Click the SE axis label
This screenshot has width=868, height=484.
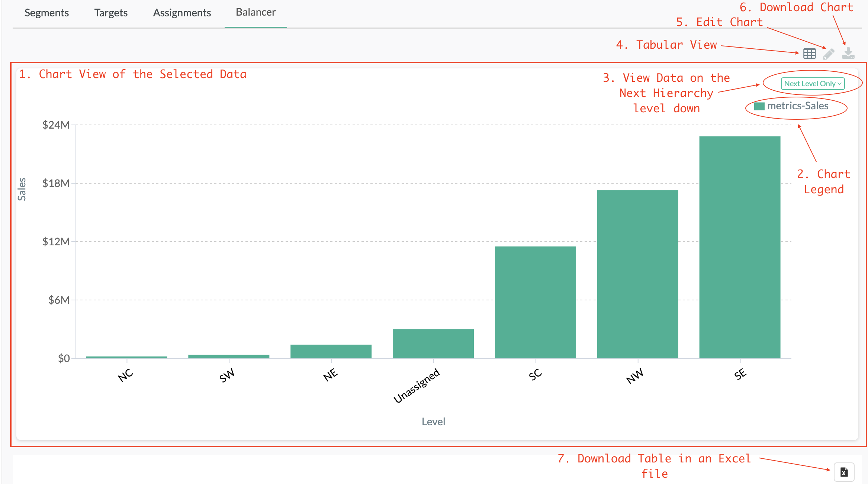pyautogui.click(x=740, y=374)
